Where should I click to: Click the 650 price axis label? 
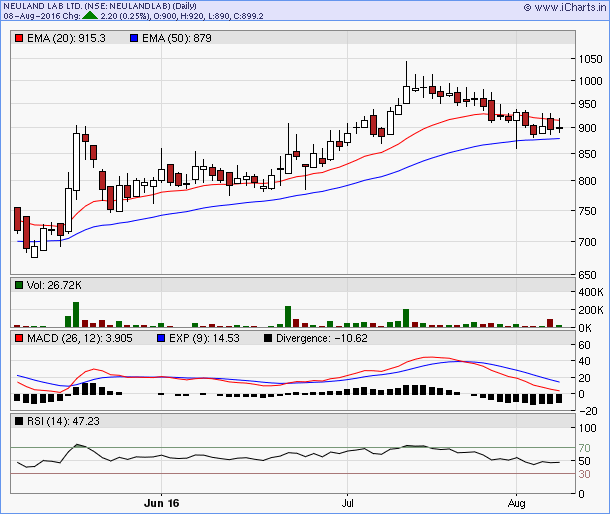pyautogui.click(x=587, y=275)
